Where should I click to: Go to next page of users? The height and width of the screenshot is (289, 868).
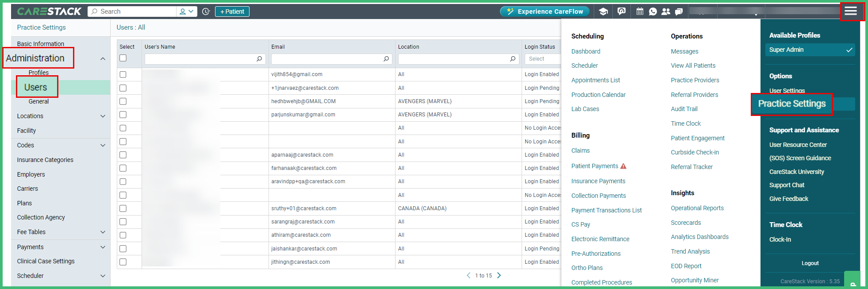click(499, 275)
